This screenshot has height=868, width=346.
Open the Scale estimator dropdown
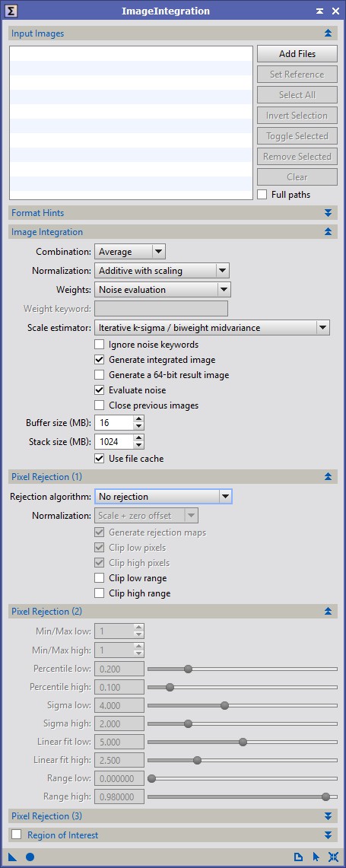coord(212,327)
